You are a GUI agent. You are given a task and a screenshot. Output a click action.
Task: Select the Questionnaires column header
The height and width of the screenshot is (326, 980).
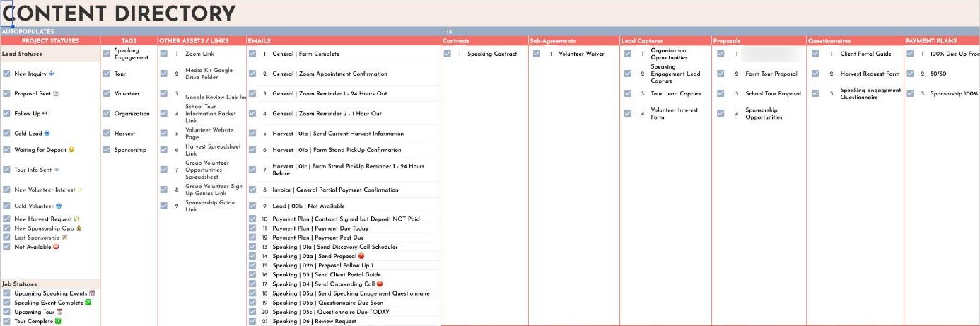[x=856, y=41]
